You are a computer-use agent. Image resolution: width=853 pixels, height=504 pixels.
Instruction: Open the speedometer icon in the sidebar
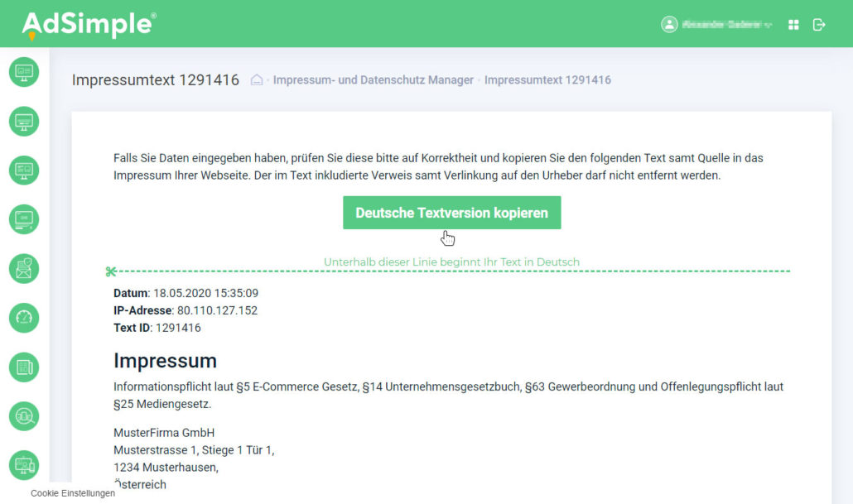(24, 318)
